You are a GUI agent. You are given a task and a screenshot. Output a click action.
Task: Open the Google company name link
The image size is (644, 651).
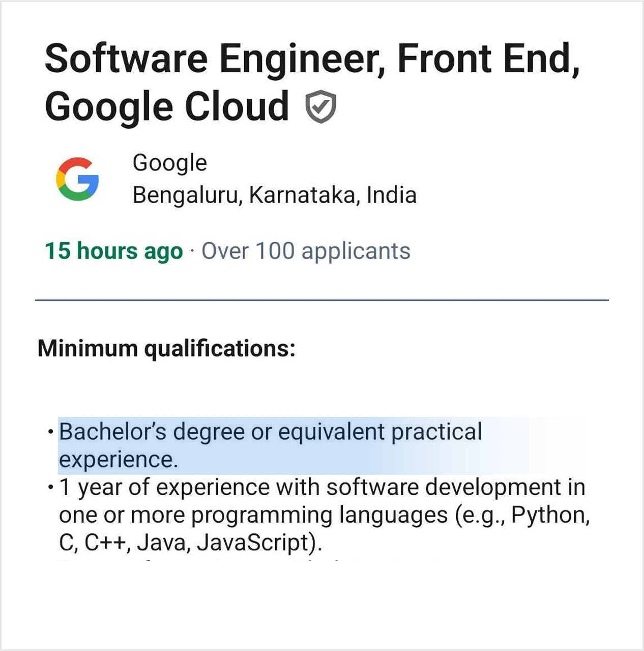pyautogui.click(x=169, y=163)
